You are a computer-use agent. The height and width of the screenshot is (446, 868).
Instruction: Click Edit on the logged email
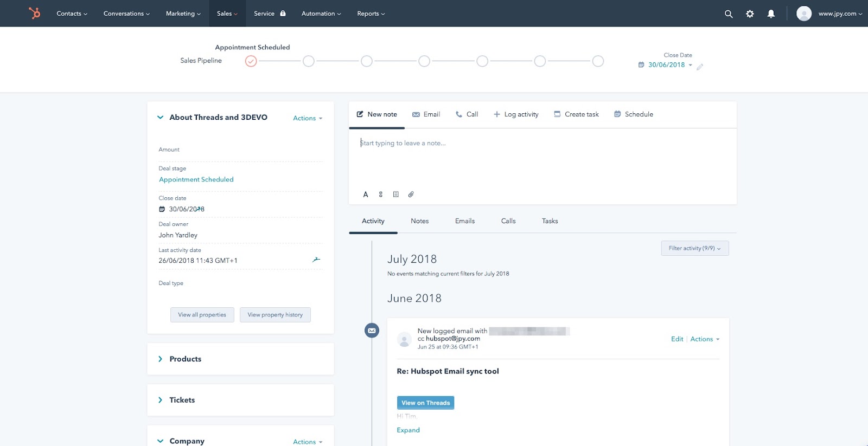[x=677, y=339]
